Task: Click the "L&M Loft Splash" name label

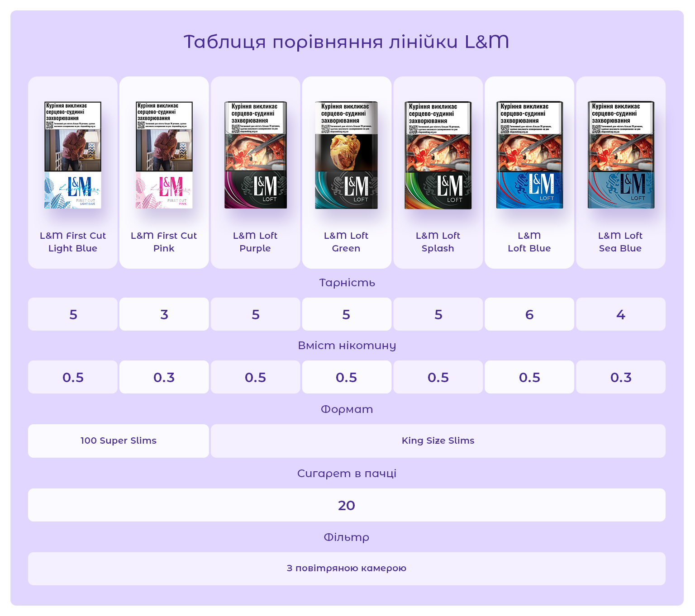Action: pyautogui.click(x=438, y=242)
